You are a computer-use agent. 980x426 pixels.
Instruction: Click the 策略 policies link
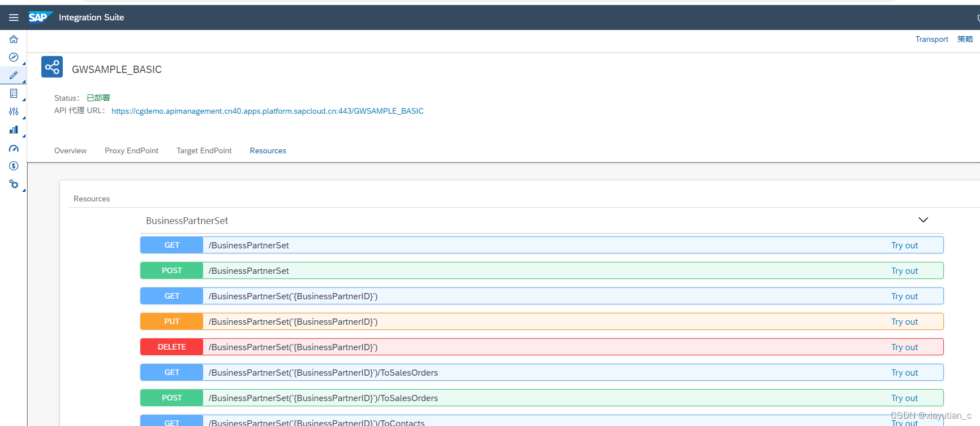pyautogui.click(x=965, y=39)
